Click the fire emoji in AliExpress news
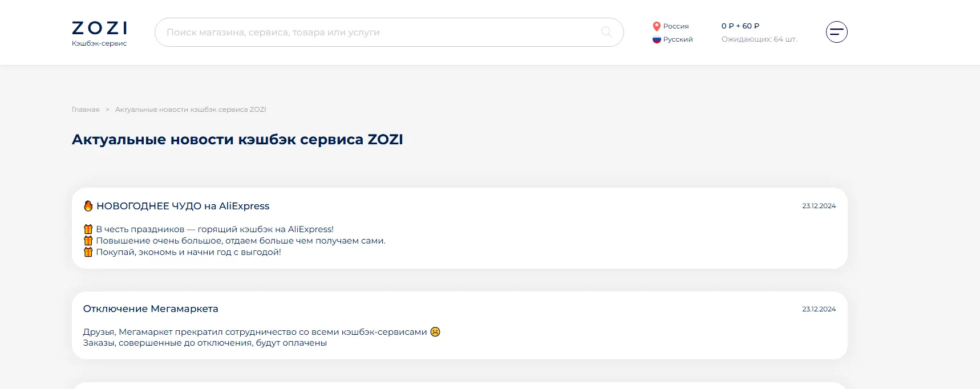The width and height of the screenshot is (980, 389). 88,206
